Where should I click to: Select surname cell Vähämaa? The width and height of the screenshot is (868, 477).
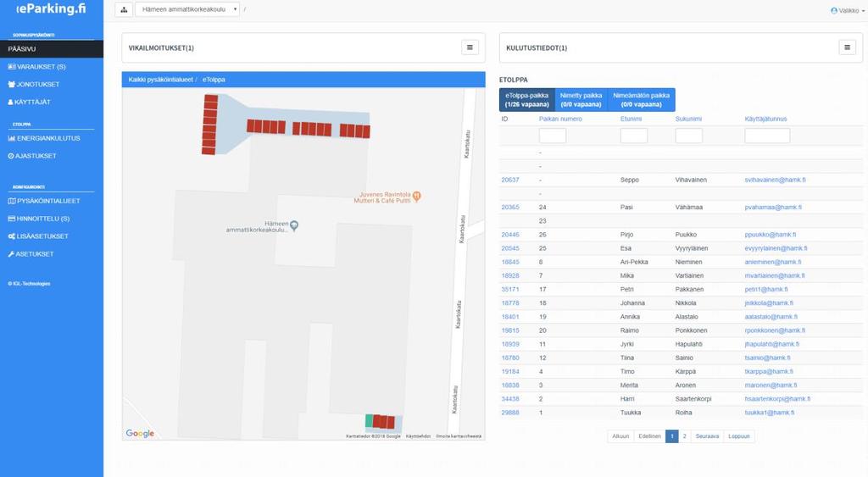(x=688, y=207)
